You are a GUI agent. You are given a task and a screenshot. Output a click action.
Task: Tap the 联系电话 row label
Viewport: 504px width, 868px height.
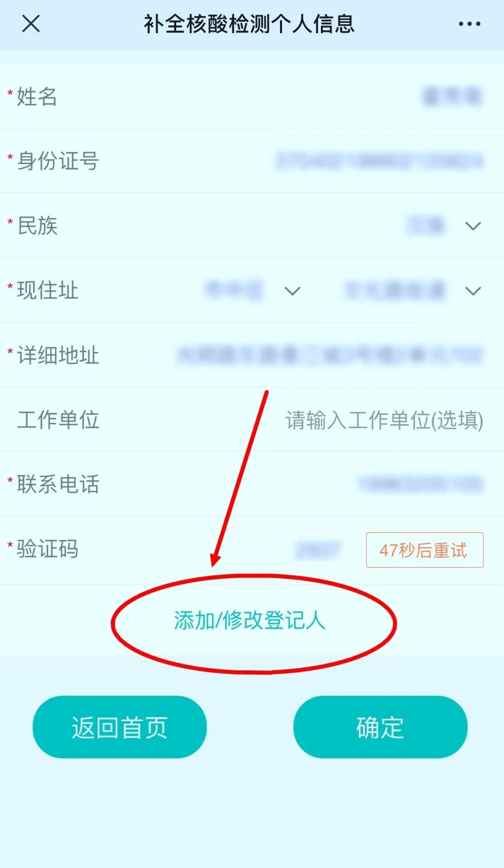point(58,484)
